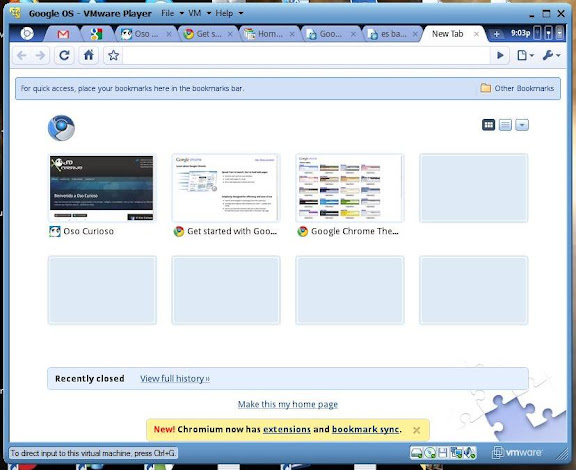Click the VMware floppy device icon
576x470 pixels.
tap(443, 453)
